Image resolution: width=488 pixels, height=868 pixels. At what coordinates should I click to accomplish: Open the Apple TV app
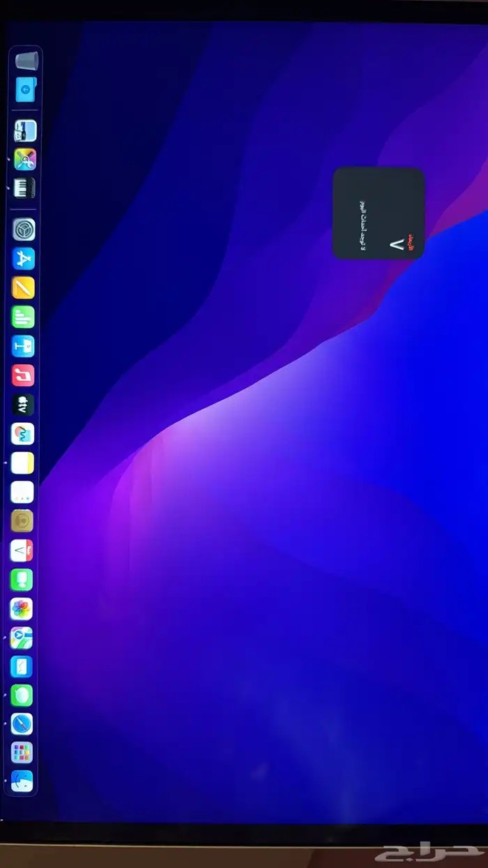pos(23,405)
